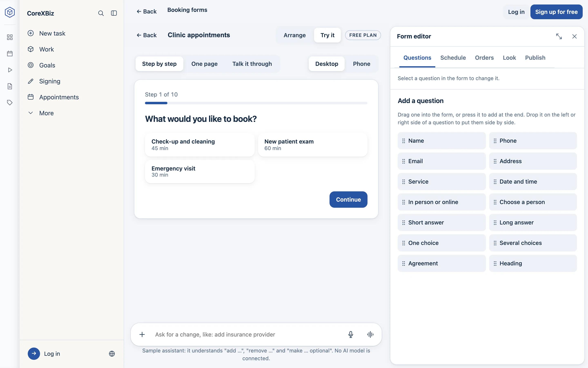This screenshot has width=588, height=368.
Task: Go Back next to Clinic appointments
Action: coord(147,35)
